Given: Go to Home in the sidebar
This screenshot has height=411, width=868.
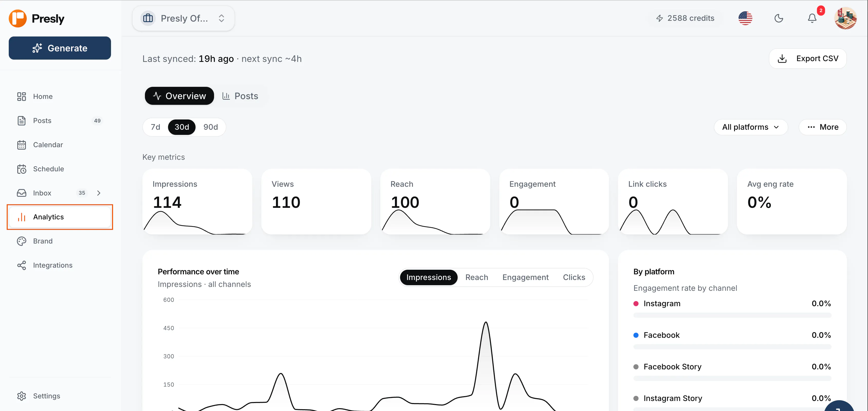Looking at the screenshot, I should click(60, 97).
